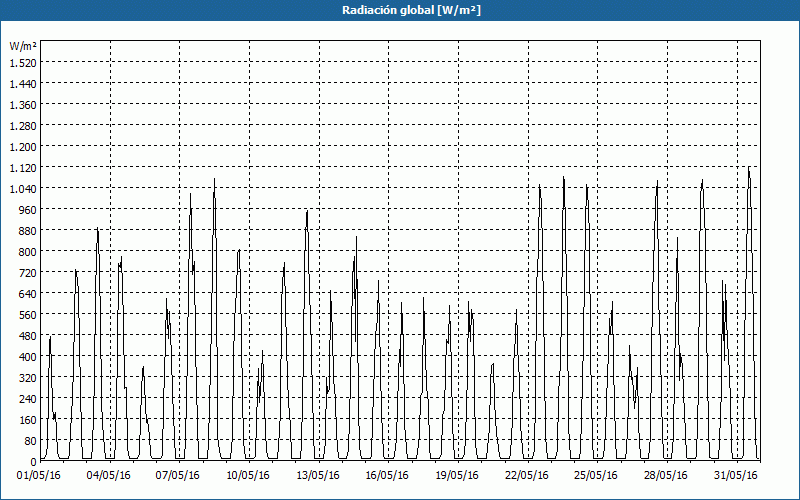Click the 800 y-axis value
The image size is (800, 500).
[28, 252]
